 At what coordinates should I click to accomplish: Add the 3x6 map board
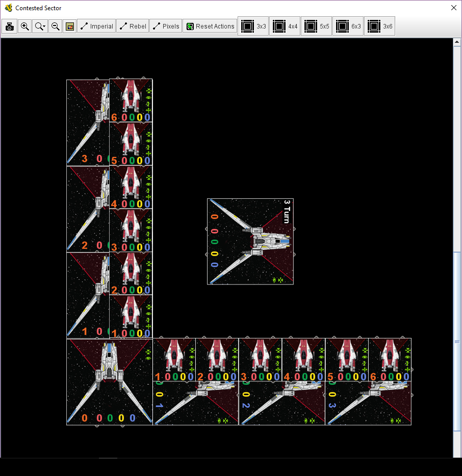point(380,26)
